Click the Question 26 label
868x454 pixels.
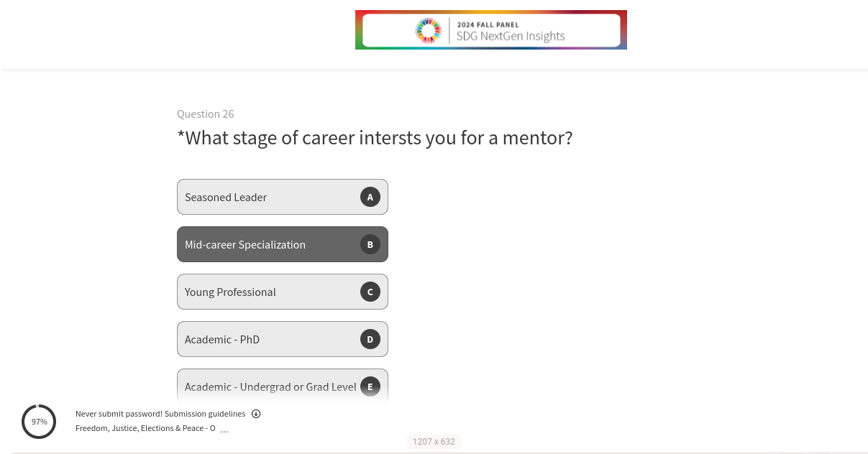[206, 114]
